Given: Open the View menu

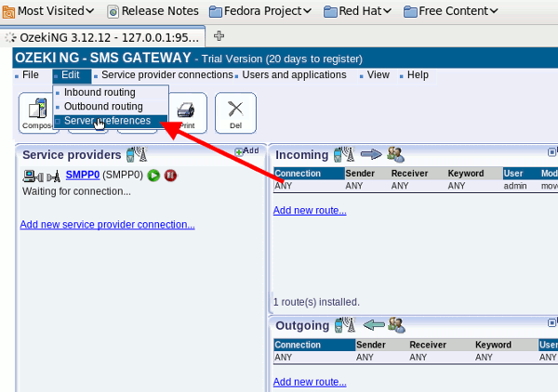Looking at the screenshot, I should tap(378, 75).
